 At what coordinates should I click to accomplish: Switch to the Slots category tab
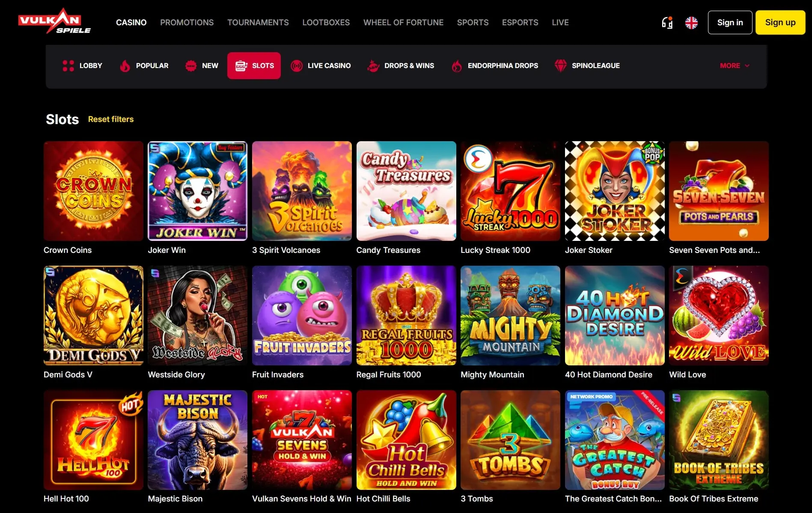(x=254, y=65)
